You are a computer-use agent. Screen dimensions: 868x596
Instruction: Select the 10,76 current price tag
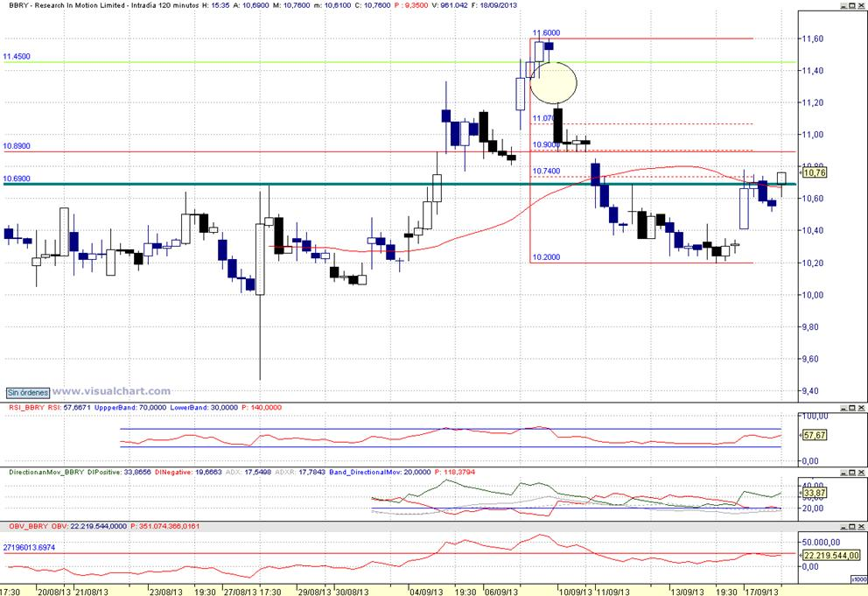pos(815,172)
